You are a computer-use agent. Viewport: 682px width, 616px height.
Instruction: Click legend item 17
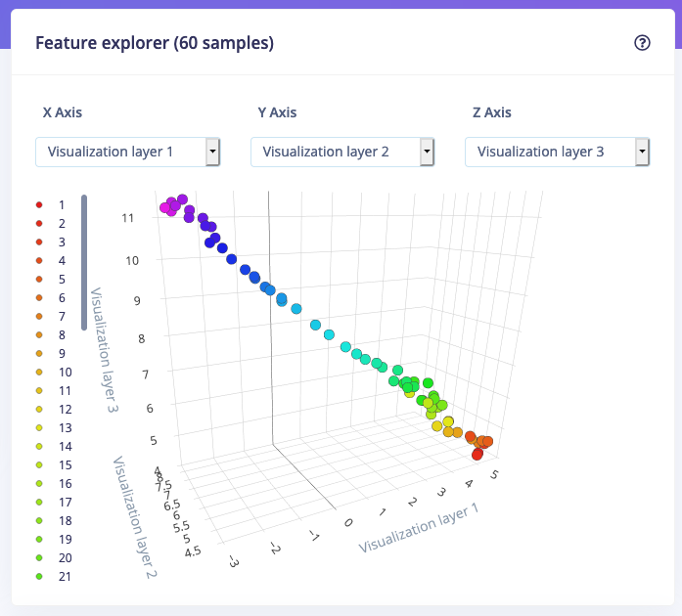[x=55, y=503]
